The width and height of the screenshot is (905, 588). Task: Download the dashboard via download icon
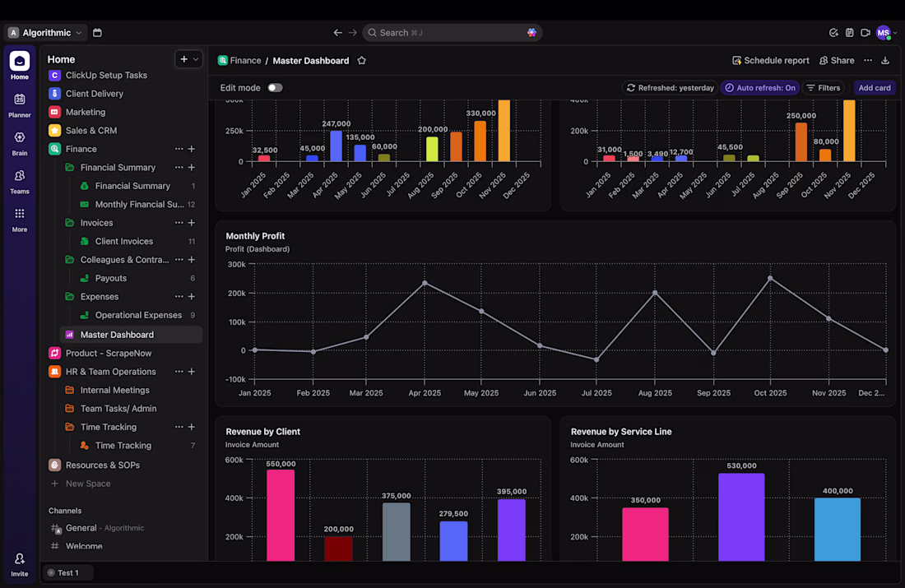[884, 61]
